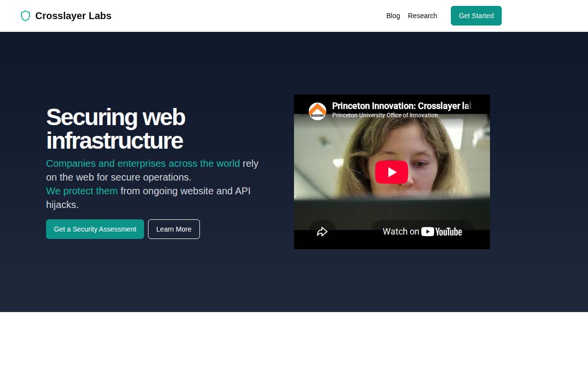
Task: Click Princeton University Office of Innovation channel name
Action: (385, 115)
